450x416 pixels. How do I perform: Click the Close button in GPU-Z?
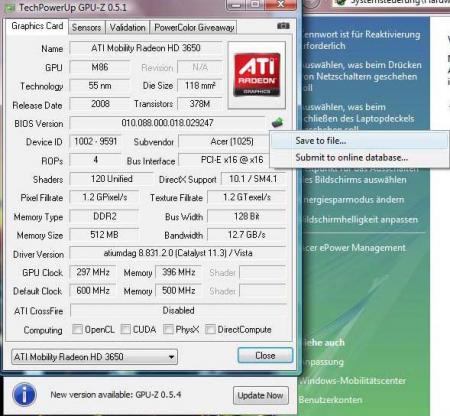[265, 356]
